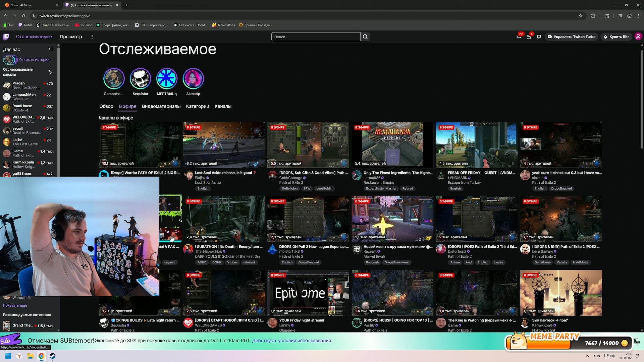Collapse the Для вас sidebar
Image resolution: width=644 pixels, height=362 pixels.
pyautogui.click(x=50, y=49)
